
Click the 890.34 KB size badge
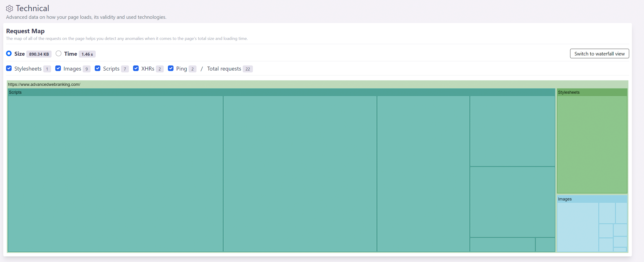point(39,54)
